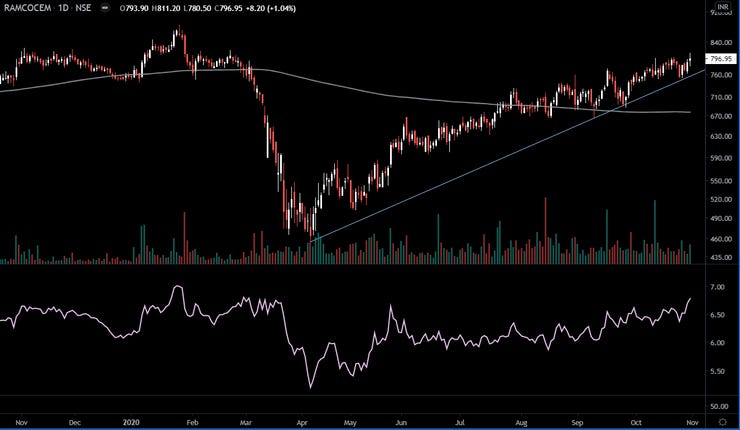Click the Jul label on time axis

(459, 422)
